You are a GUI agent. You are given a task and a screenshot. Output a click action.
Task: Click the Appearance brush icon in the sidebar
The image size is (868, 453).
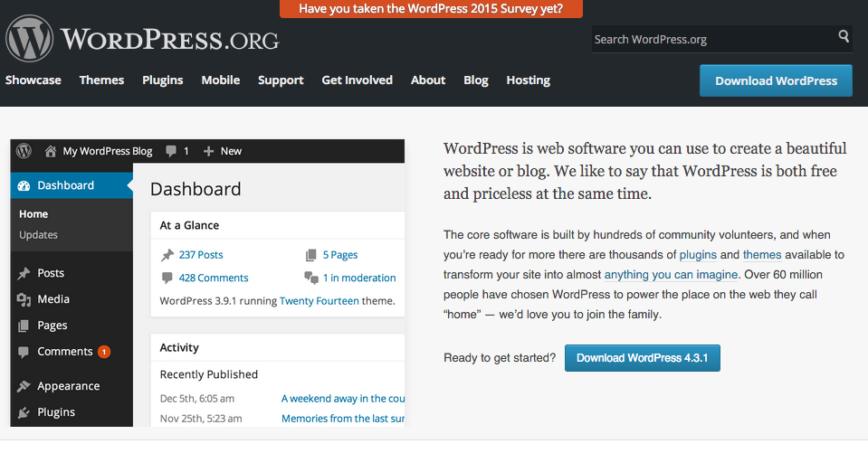pos(24,386)
